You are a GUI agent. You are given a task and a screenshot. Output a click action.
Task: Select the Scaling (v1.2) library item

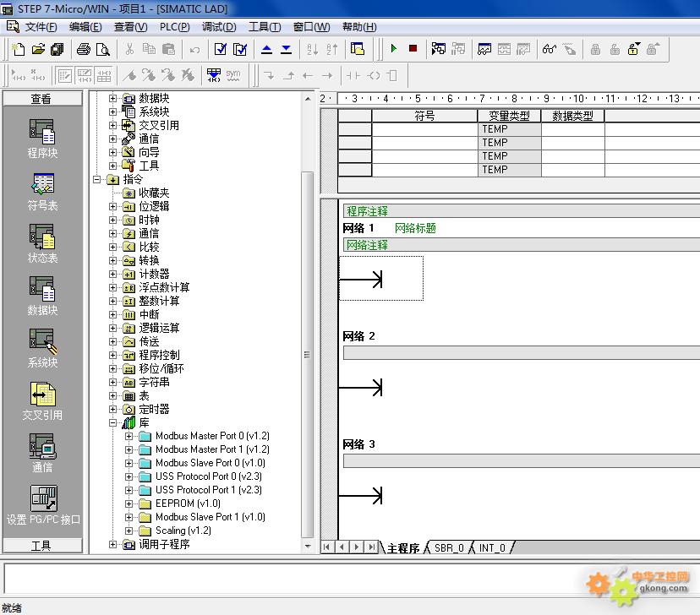pos(183,531)
